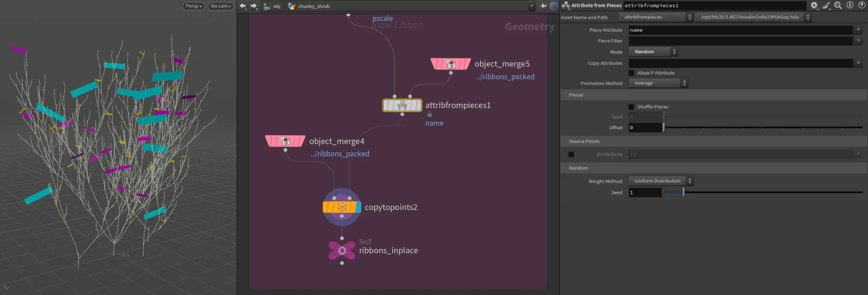Click the ribbons_inplace node label

[x=388, y=250]
